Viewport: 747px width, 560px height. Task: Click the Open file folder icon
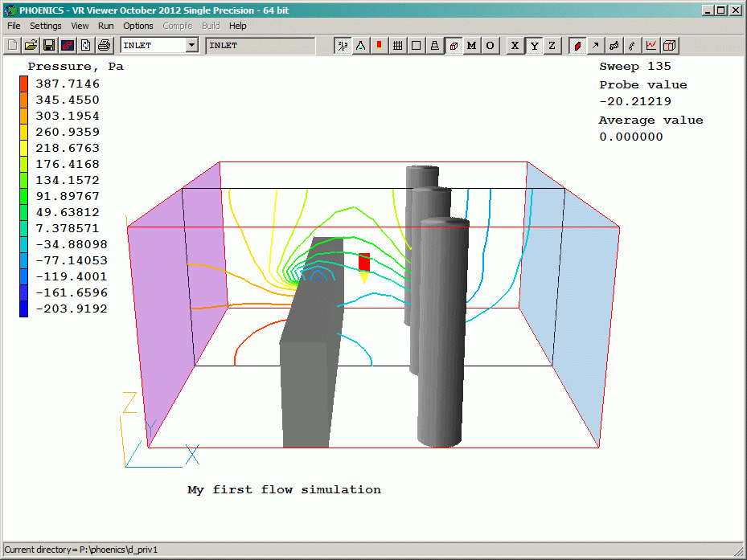point(31,46)
